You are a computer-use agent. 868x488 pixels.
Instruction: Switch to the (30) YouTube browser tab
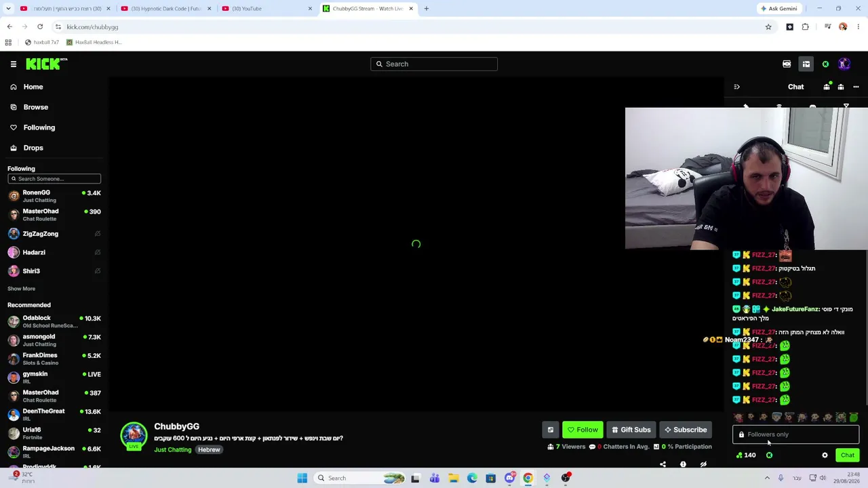[x=268, y=9]
